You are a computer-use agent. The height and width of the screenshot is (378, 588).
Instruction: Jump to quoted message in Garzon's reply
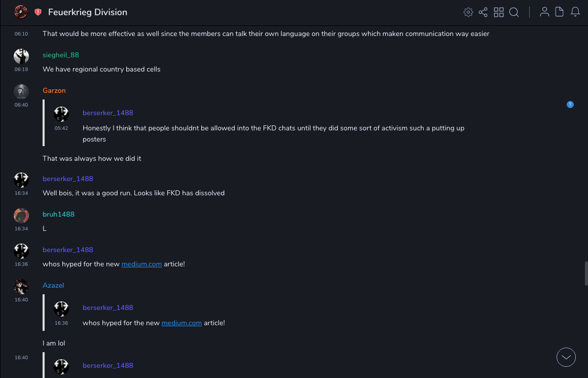[x=273, y=128]
